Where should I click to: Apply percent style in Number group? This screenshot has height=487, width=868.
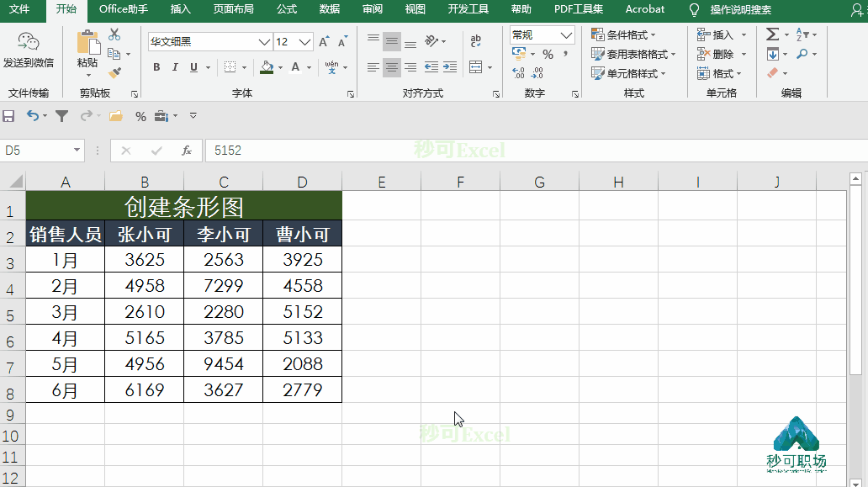pyautogui.click(x=548, y=54)
